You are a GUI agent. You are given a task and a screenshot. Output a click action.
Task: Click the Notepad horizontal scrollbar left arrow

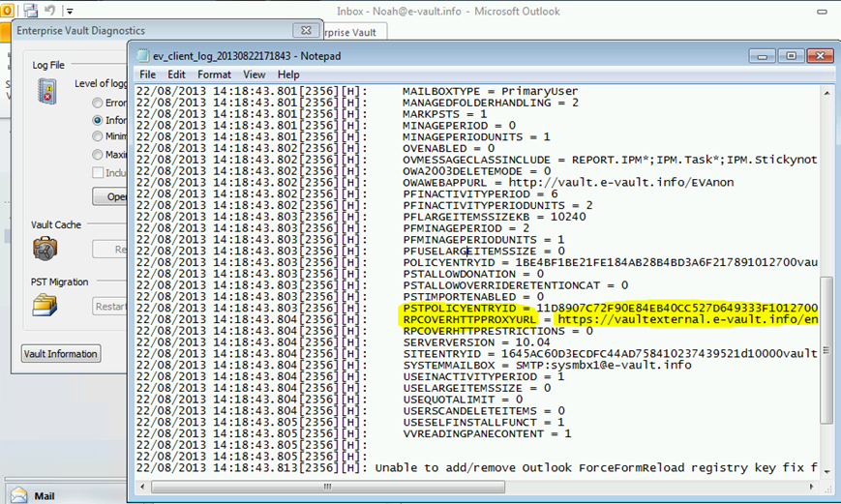coord(142,487)
